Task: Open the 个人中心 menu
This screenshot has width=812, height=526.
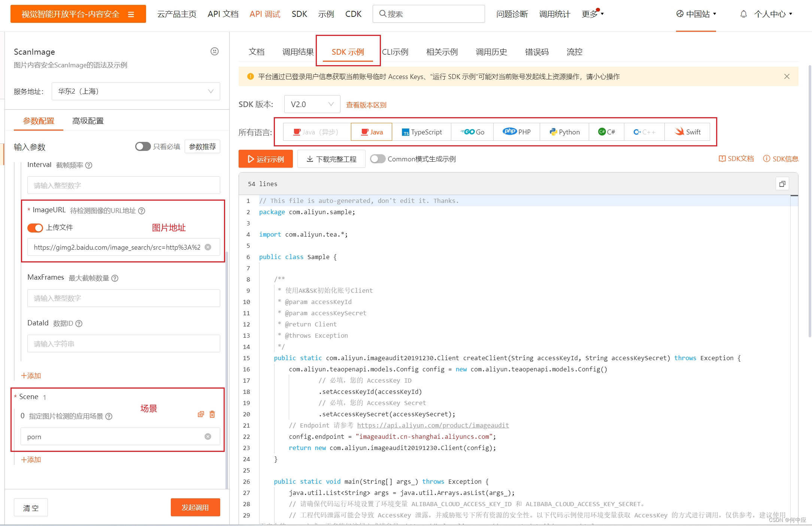Action: click(773, 14)
